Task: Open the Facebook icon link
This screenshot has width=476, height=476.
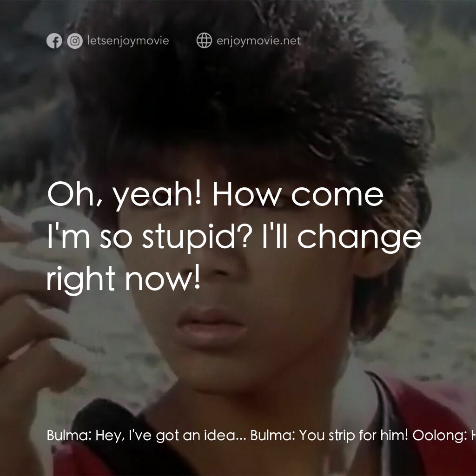Action: click(x=54, y=41)
